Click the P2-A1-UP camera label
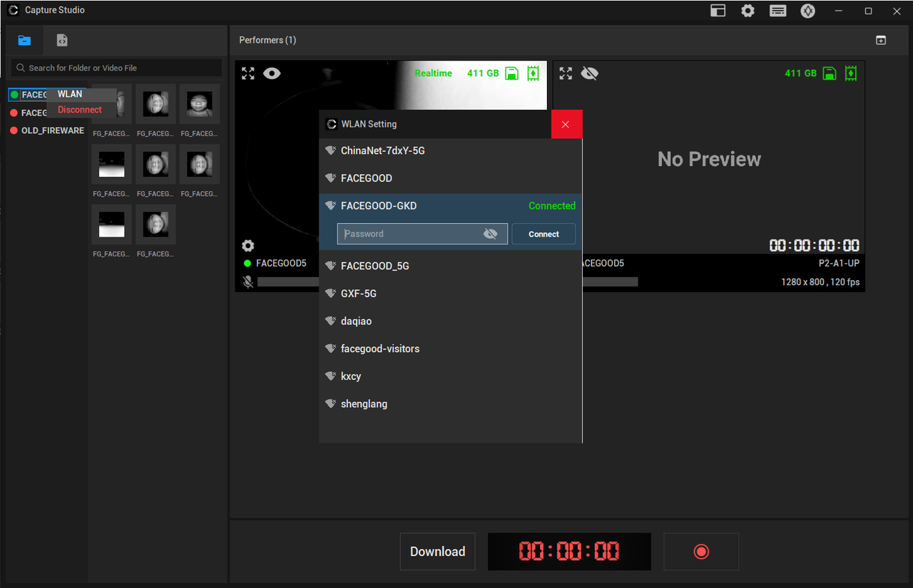The width and height of the screenshot is (913, 588). tap(839, 263)
